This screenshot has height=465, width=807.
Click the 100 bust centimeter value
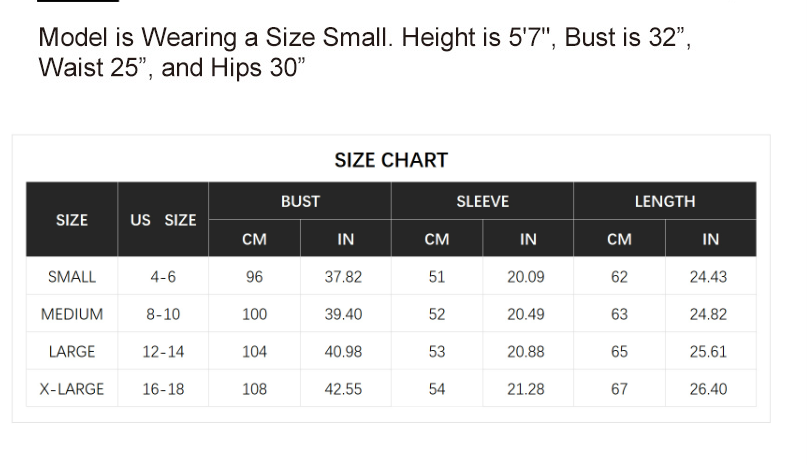click(255, 314)
